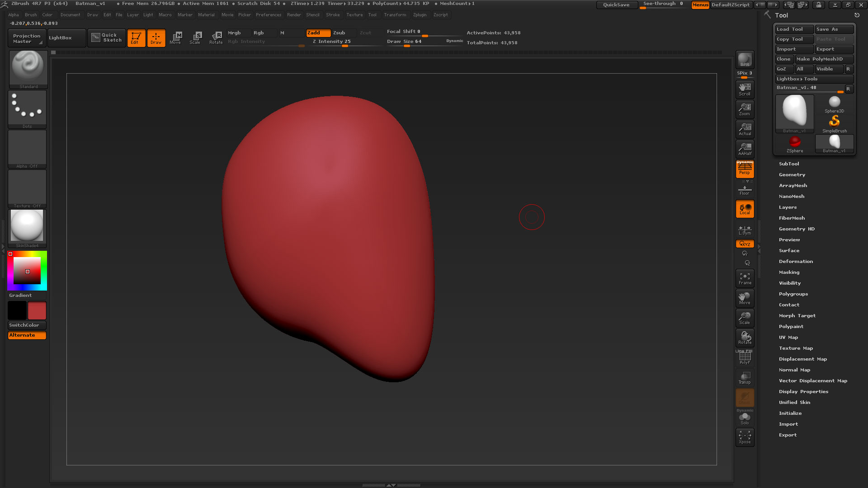Viewport: 868px width, 488px height.
Task: Click the LightBox button
Action: pyautogui.click(x=66, y=38)
